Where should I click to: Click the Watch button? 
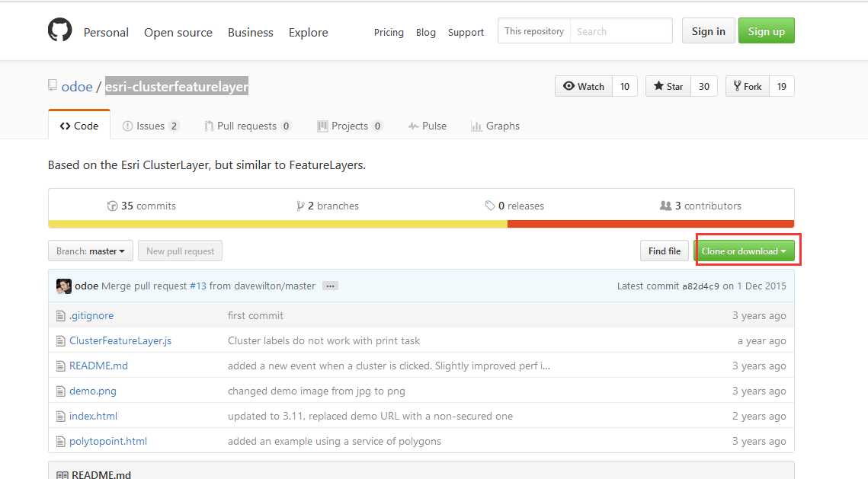pos(584,86)
